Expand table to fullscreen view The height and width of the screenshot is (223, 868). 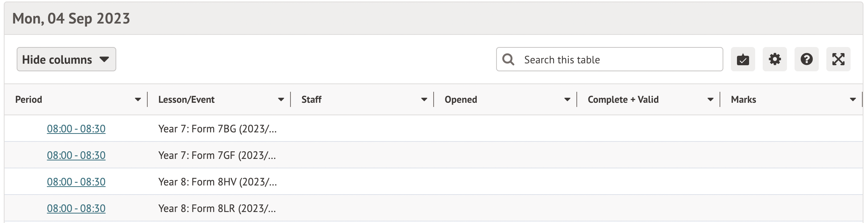coord(838,59)
